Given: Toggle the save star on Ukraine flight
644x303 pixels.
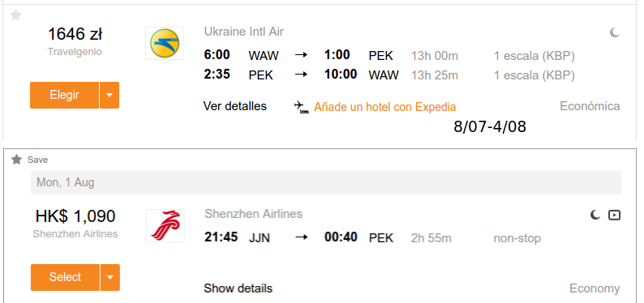Looking at the screenshot, I should [15, 15].
